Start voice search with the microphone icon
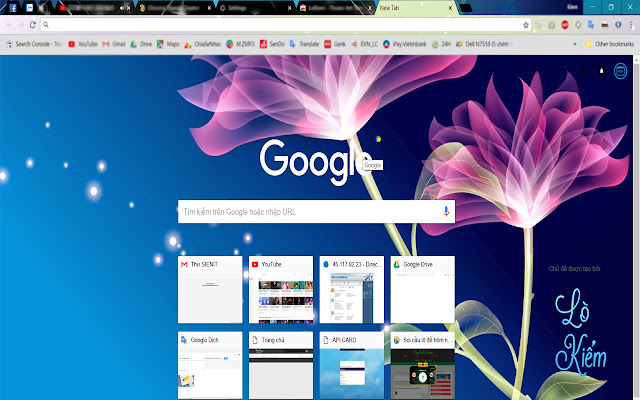Image resolution: width=640 pixels, height=400 pixels. tap(446, 211)
